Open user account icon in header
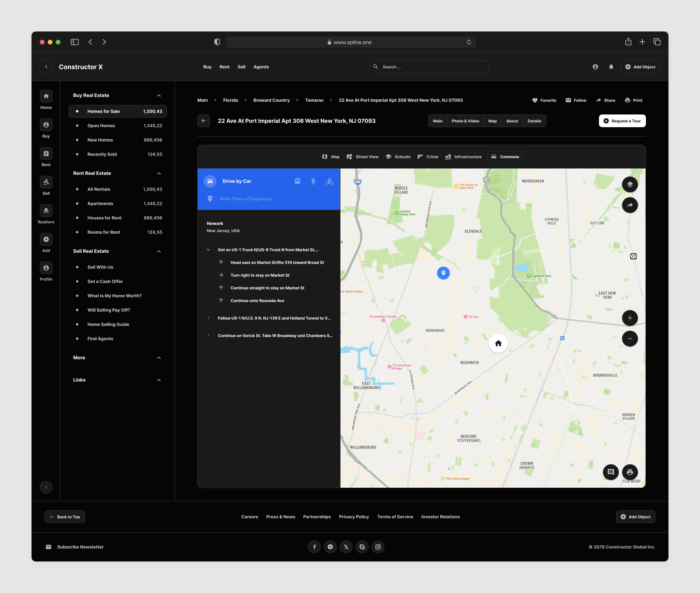The height and width of the screenshot is (593, 700). (595, 67)
